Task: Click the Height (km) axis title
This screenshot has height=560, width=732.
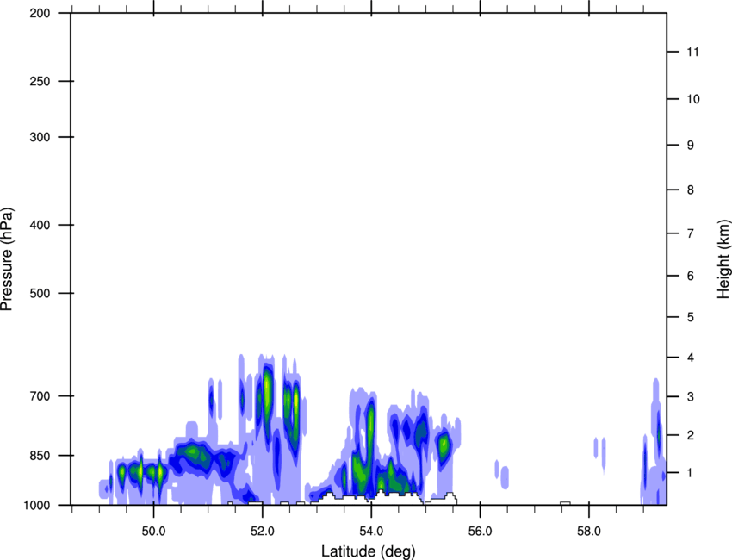Action: click(723, 258)
